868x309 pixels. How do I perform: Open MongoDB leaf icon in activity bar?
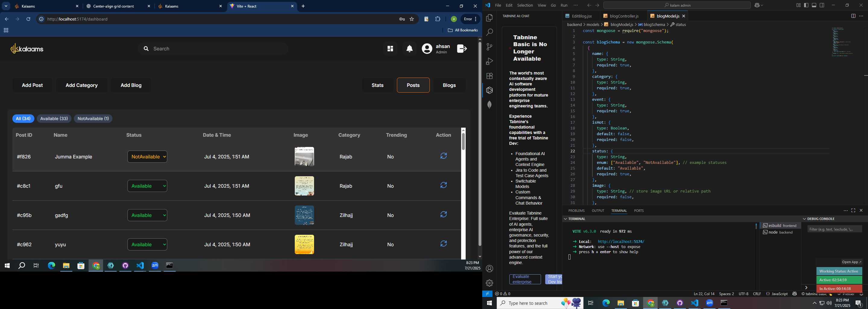(x=489, y=105)
